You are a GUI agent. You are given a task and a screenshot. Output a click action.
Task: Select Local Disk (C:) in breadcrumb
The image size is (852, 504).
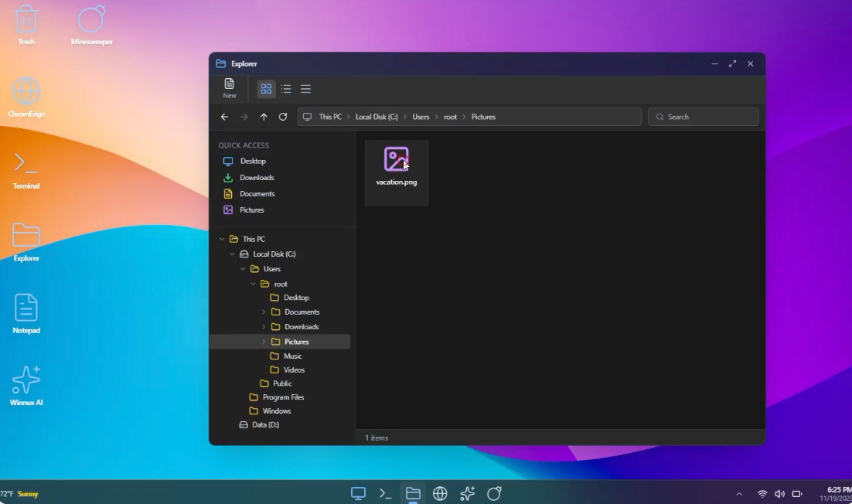coord(377,117)
